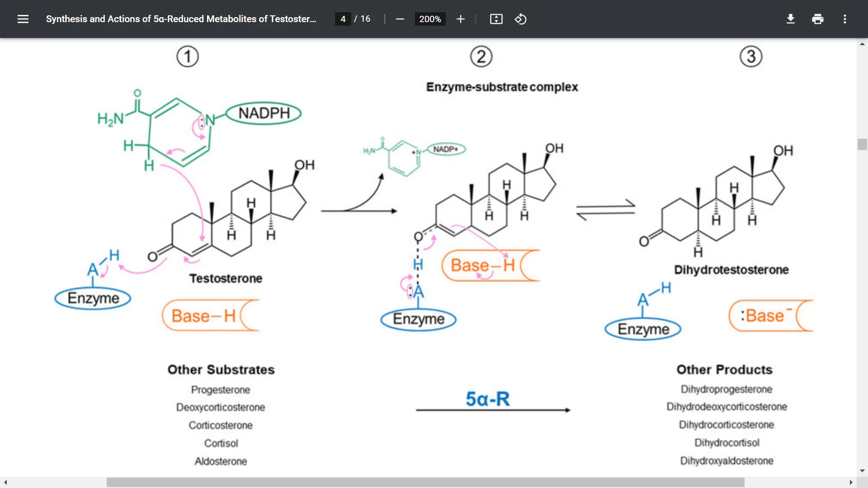Screen dimensions: 868x488
Task: Download the PDF file
Action: point(790,19)
